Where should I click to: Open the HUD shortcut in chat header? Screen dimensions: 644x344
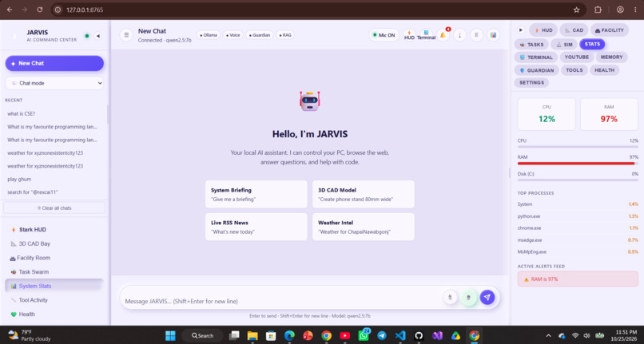[x=409, y=35]
